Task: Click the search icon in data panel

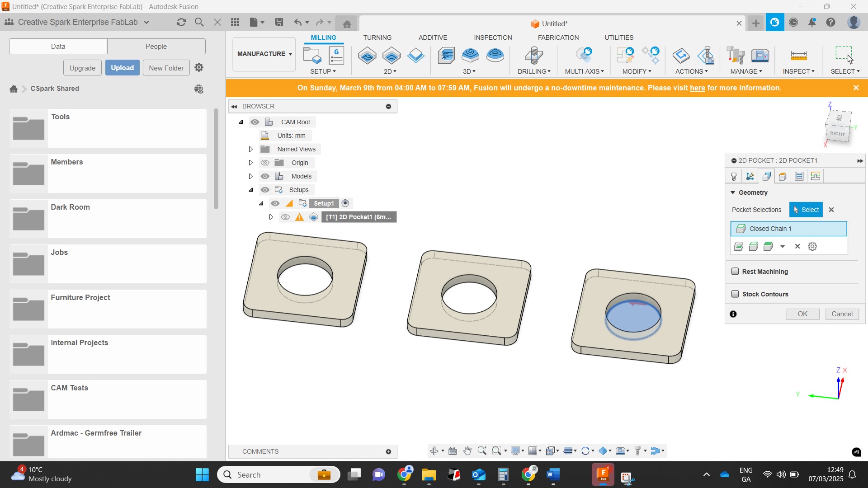Action: [199, 22]
